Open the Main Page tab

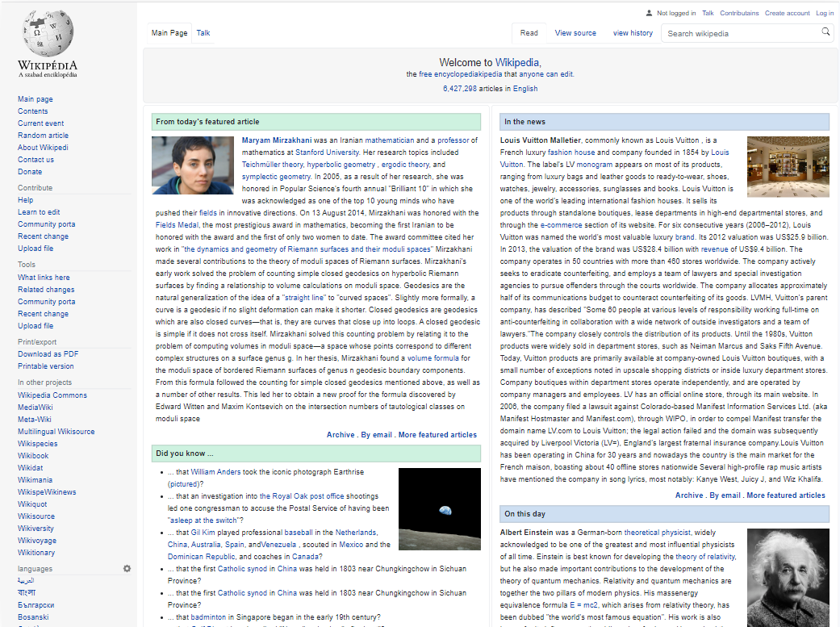[x=169, y=33]
